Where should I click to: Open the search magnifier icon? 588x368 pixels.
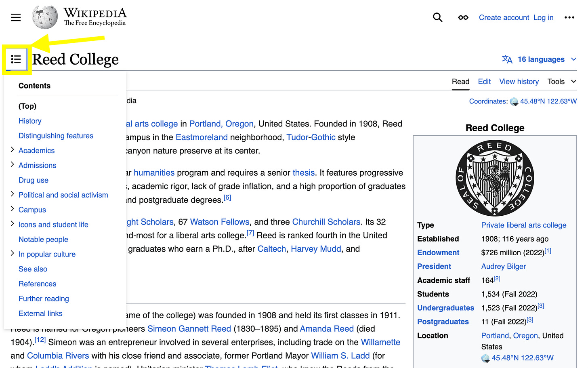coord(437,17)
